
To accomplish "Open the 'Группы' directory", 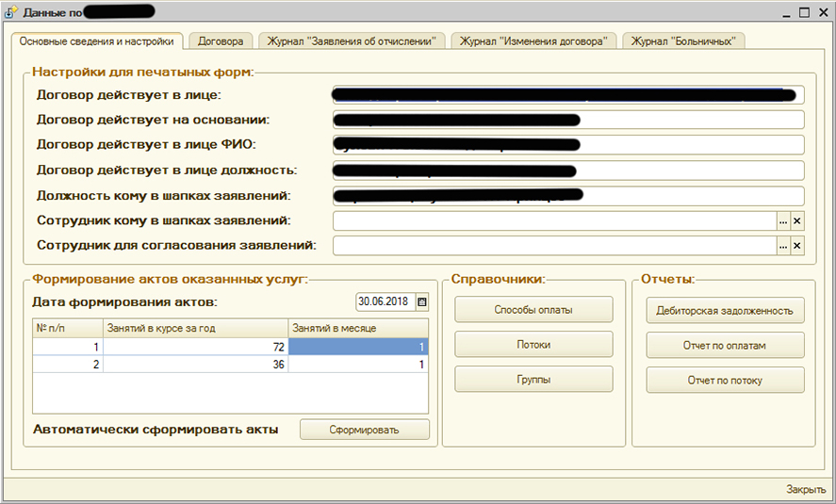I will point(533,380).
